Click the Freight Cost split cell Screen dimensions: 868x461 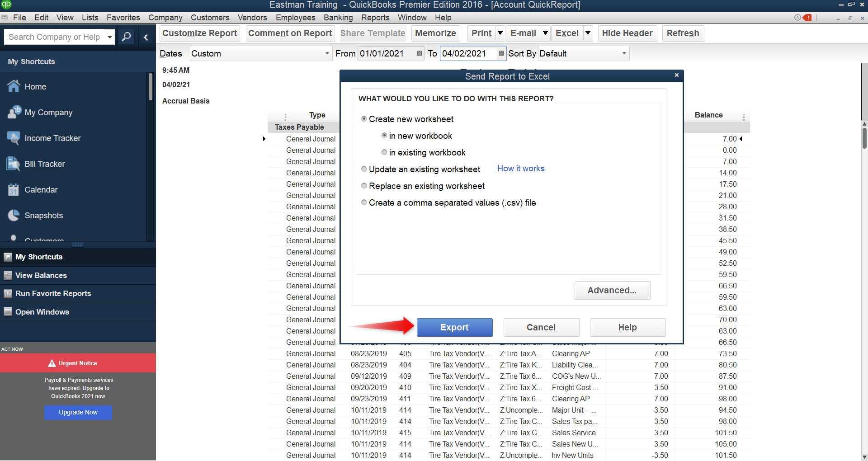click(x=575, y=387)
